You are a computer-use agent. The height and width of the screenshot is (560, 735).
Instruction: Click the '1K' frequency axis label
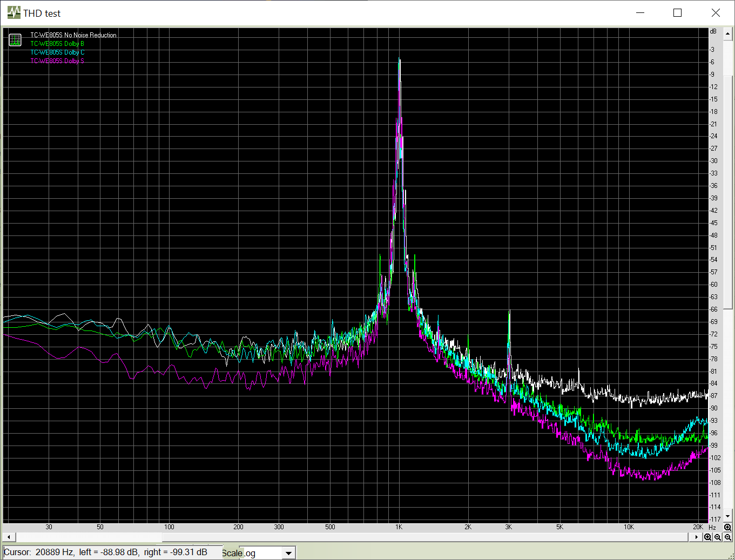coord(399,527)
